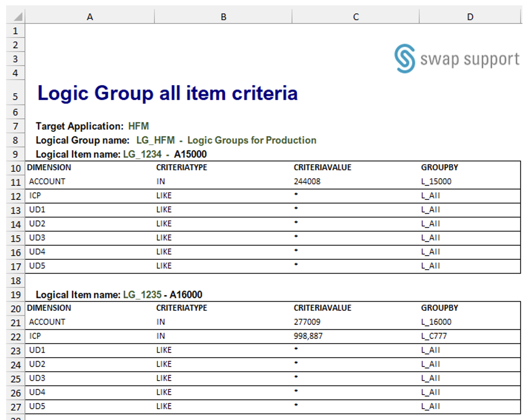Click the Logic Group all item criteria title
Image resolution: width=527 pixels, height=420 pixels.
click(x=168, y=93)
